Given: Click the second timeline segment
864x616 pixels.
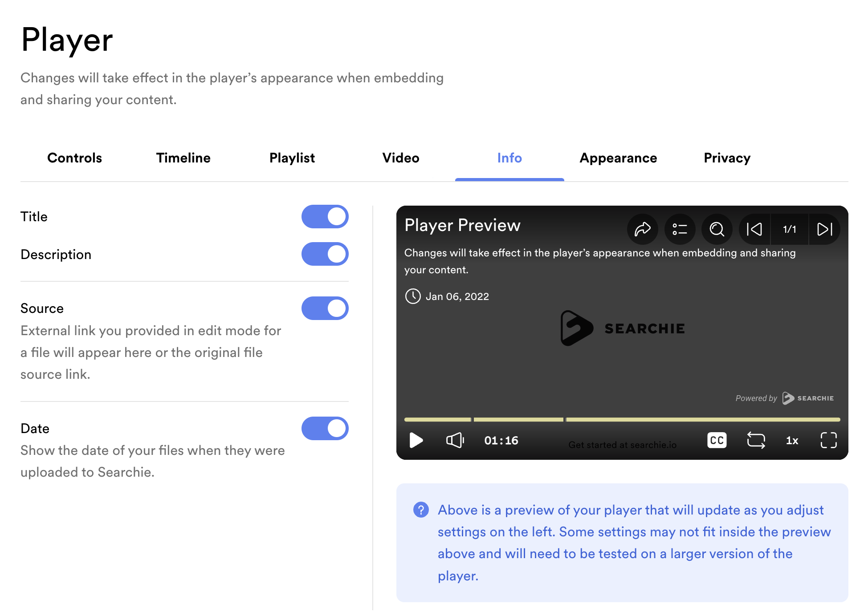Looking at the screenshot, I should 519,419.
